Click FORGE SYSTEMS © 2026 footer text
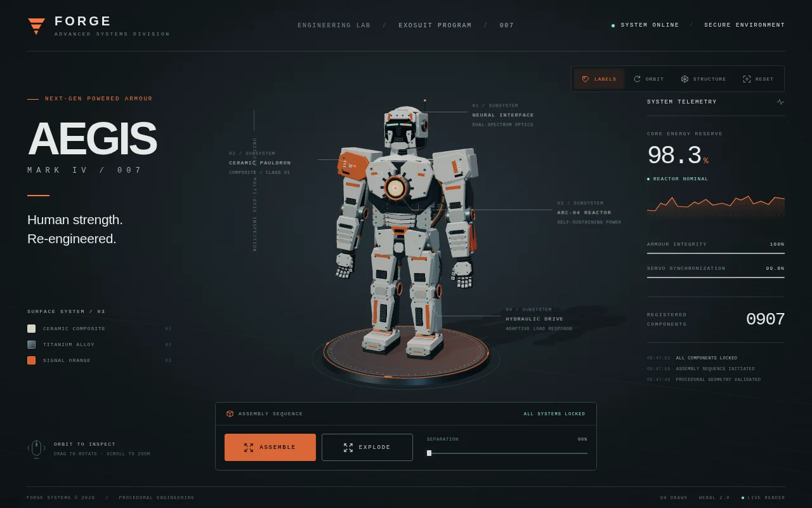Viewport: 812px width, 508px height. point(61,498)
